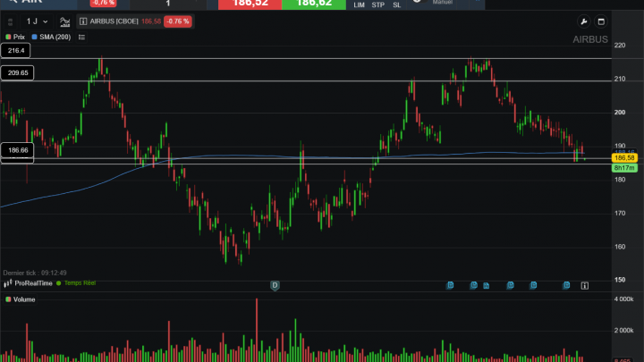Click the dividend D marker on the timeline

click(275, 286)
